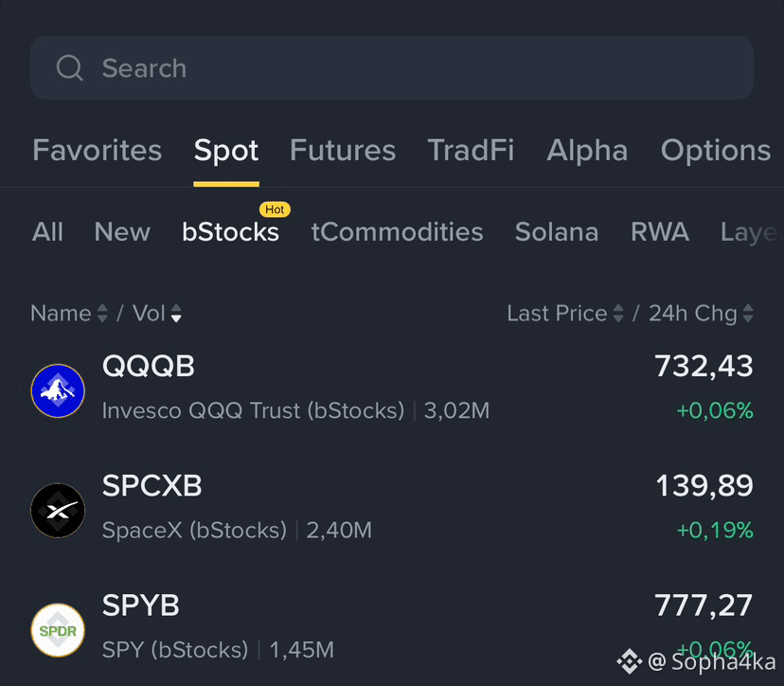Open the SPCXB price 139,89
Screen dimensions: 784x686
pos(704,485)
